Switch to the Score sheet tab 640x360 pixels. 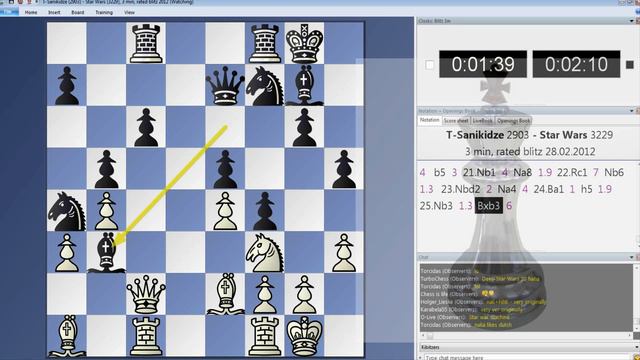pyautogui.click(x=456, y=121)
